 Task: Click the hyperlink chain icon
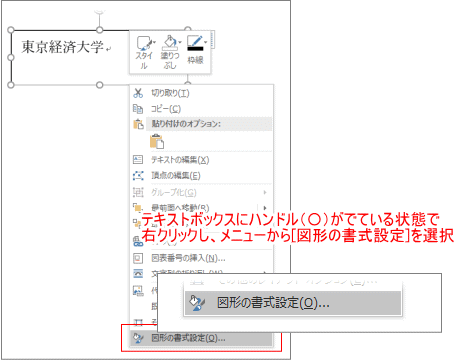pyautogui.click(x=138, y=242)
